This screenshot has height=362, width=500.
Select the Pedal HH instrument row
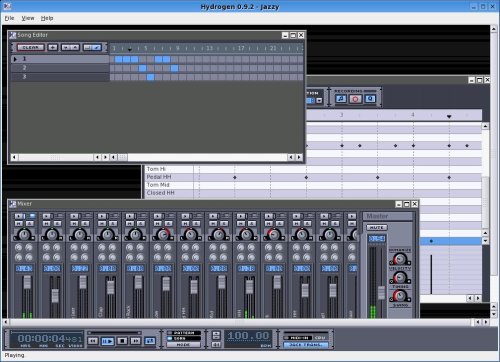[x=169, y=177]
